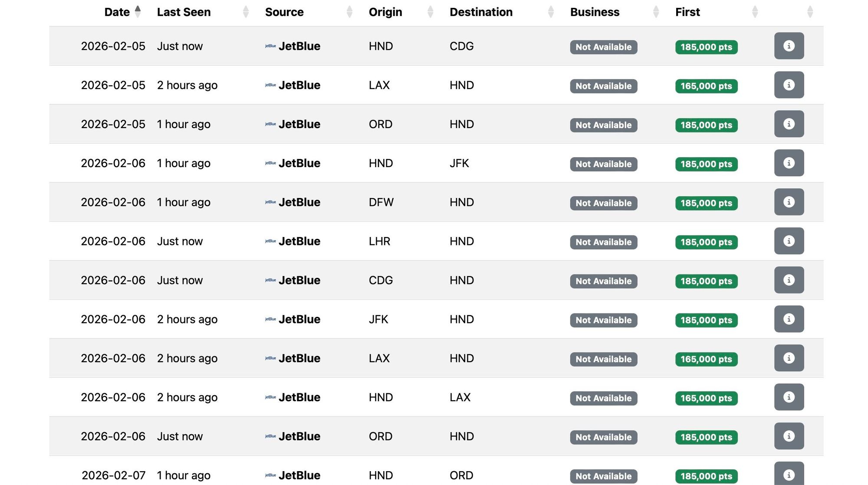Open info for HND to LAX flight
868x485 pixels.
(789, 397)
